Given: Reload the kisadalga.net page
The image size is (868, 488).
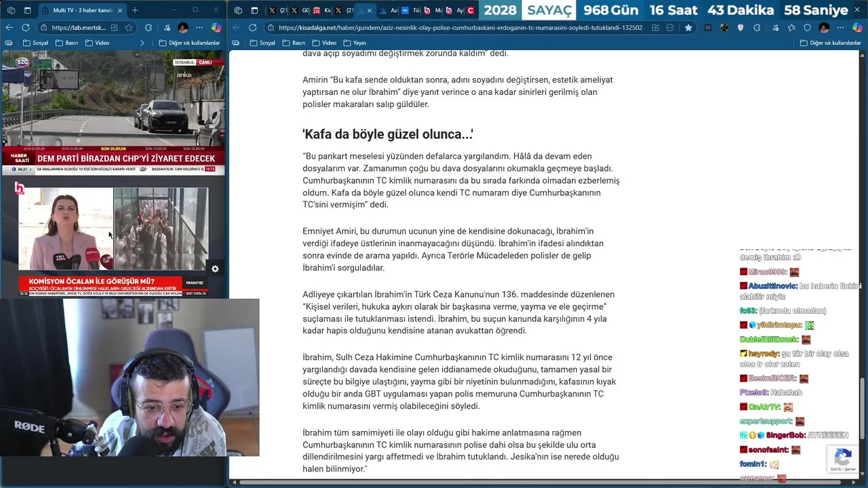Looking at the screenshot, I should 252,28.
